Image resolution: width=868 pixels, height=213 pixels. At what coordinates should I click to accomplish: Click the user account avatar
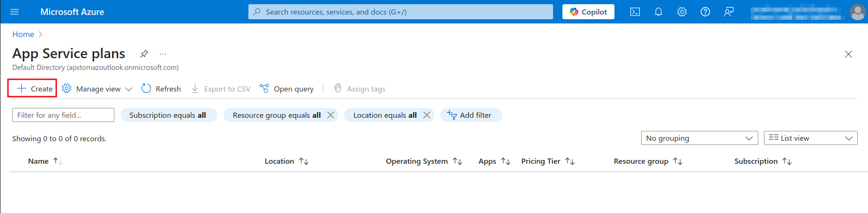point(858,12)
